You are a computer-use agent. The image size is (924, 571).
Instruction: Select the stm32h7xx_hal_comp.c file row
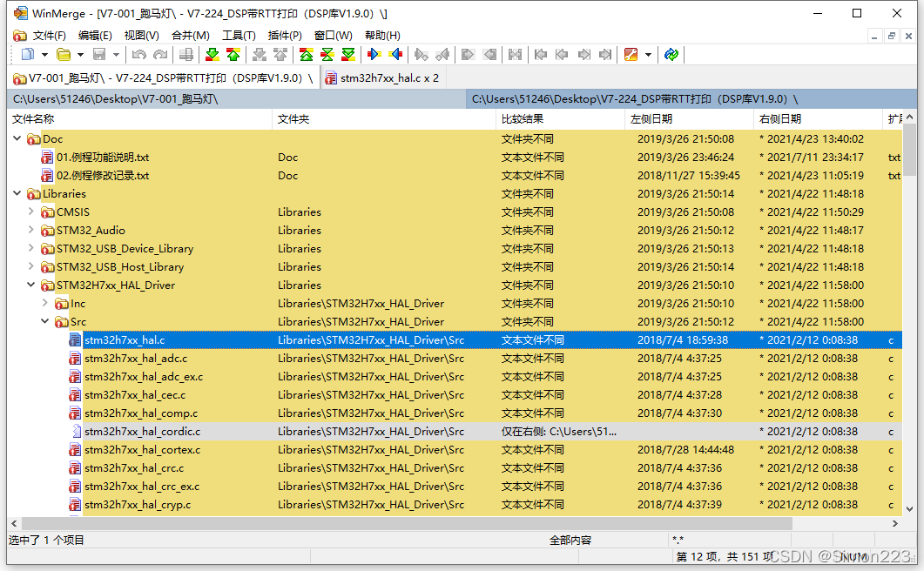click(x=455, y=413)
